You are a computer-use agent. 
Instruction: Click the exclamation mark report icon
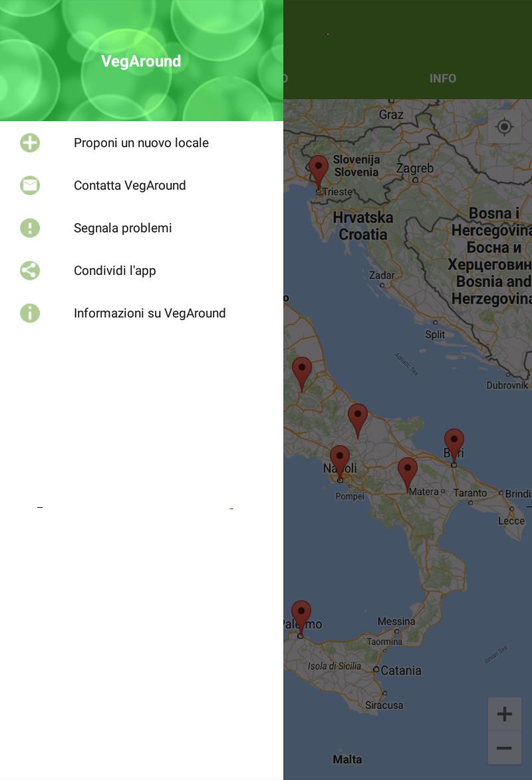(x=30, y=228)
